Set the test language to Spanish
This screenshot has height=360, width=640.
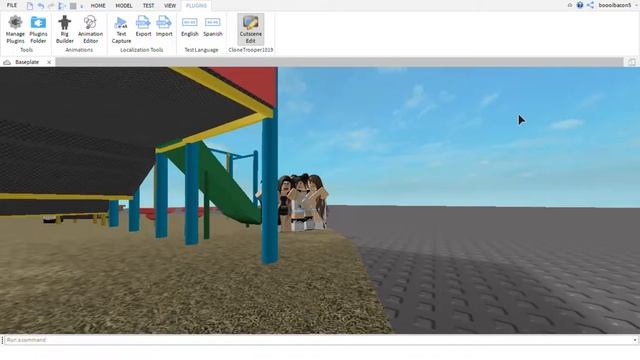pyautogui.click(x=213, y=26)
